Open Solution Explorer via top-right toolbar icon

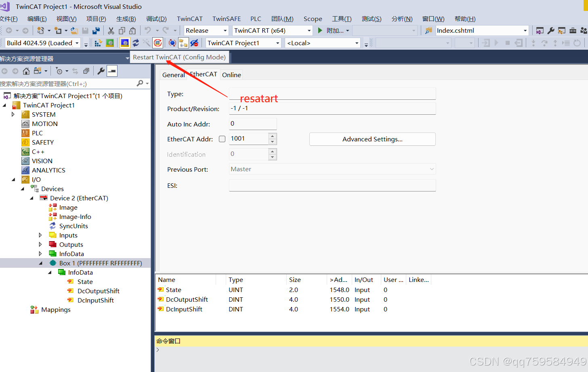[540, 30]
